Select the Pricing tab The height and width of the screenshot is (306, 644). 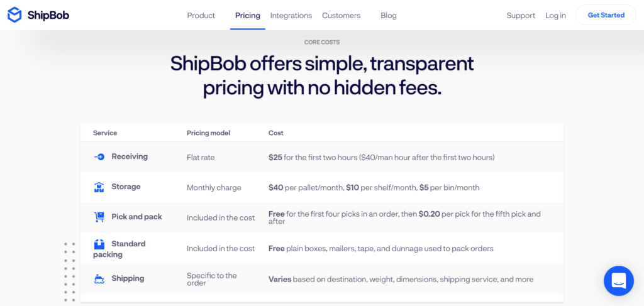pyautogui.click(x=248, y=16)
